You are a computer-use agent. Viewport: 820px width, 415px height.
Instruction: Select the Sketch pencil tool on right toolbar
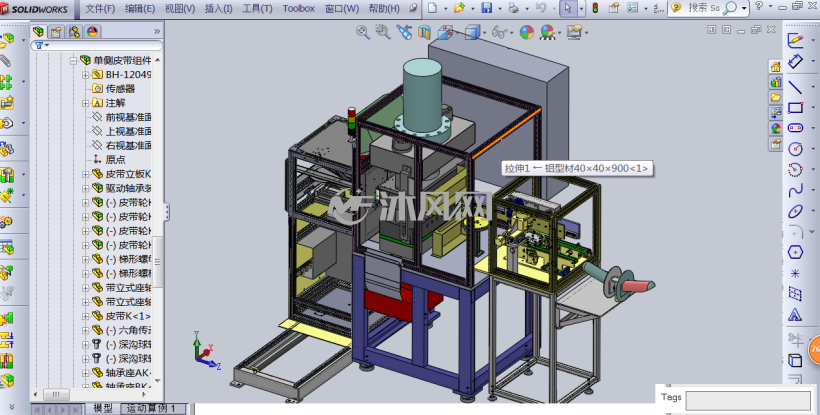[x=795, y=39]
